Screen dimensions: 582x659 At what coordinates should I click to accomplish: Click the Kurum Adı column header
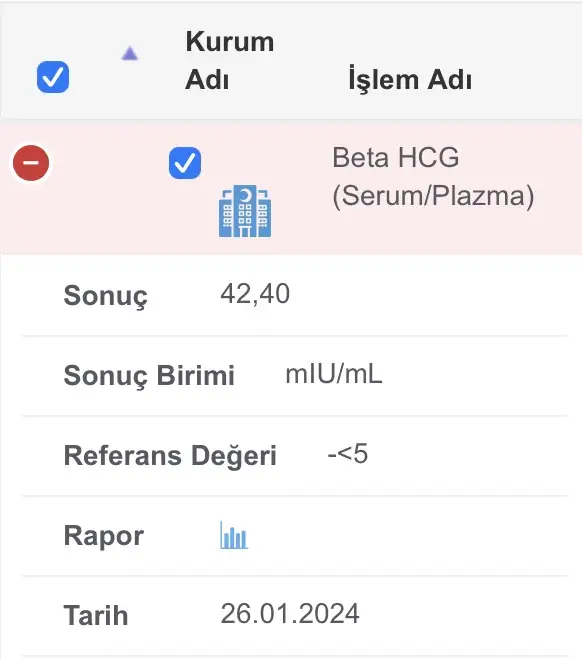click(x=230, y=60)
